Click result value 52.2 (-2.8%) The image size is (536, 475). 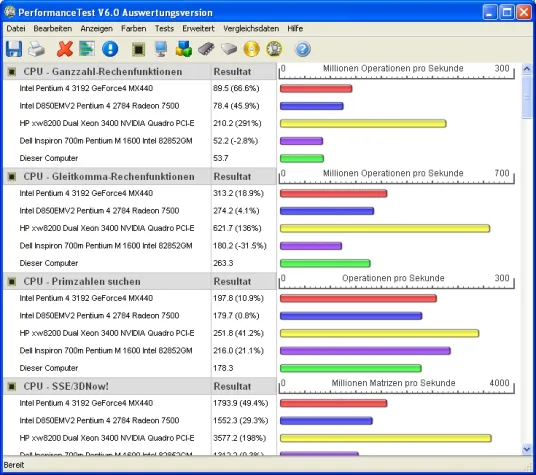(x=236, y=141)
